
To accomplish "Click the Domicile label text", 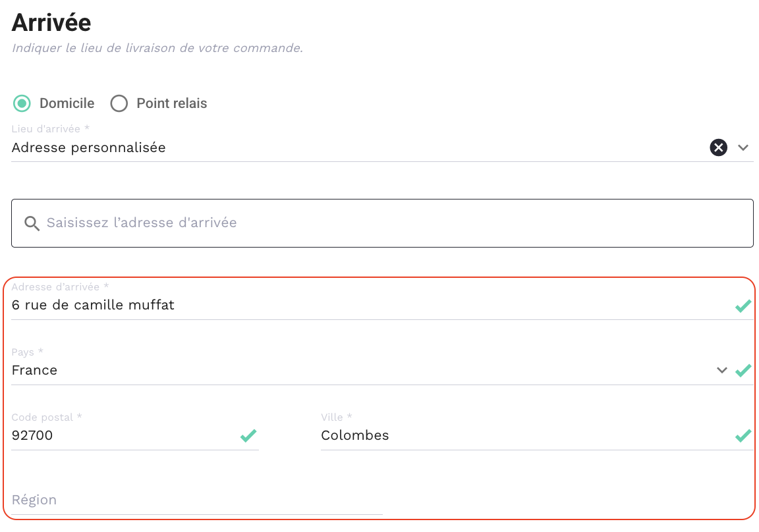I will coord(67,103).
